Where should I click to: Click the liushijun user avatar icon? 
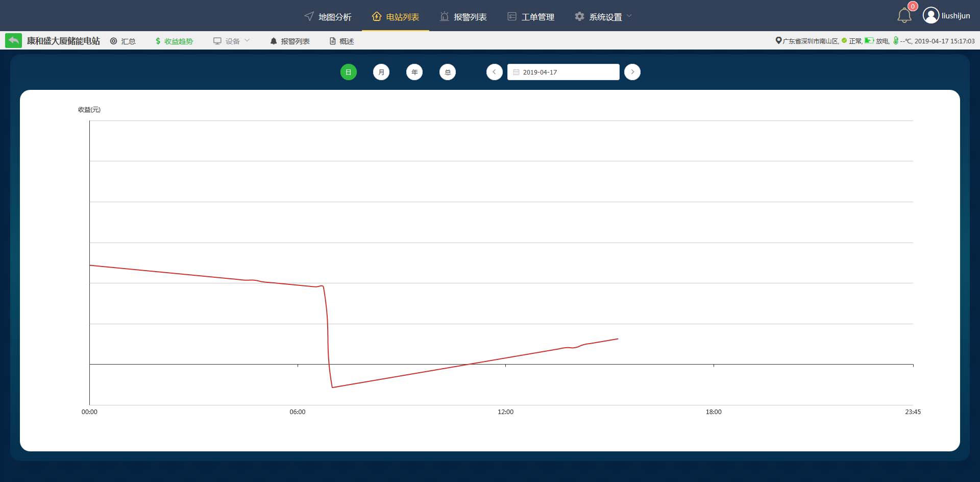pyautogui.click(x=930, y=15)
